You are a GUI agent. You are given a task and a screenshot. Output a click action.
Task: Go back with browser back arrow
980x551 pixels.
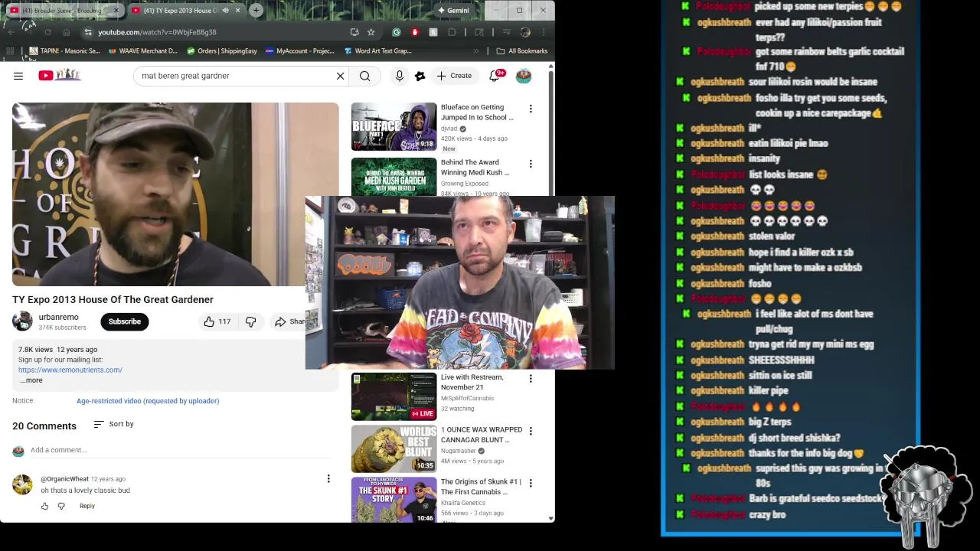(x=11, y=32)
